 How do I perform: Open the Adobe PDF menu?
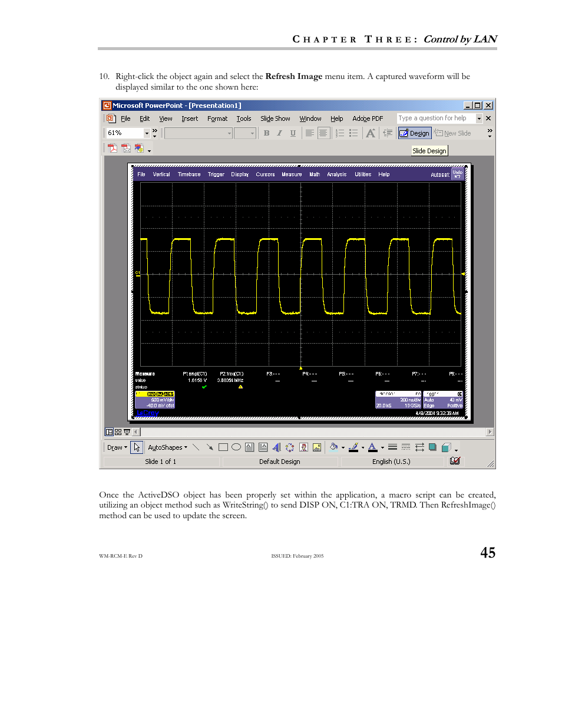(368, 118)
